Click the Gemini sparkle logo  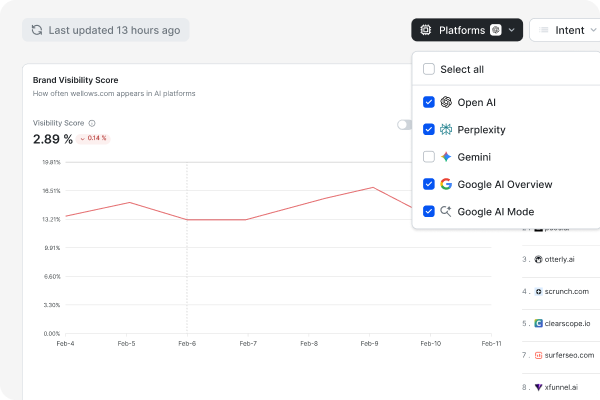(x=446, y=157)
